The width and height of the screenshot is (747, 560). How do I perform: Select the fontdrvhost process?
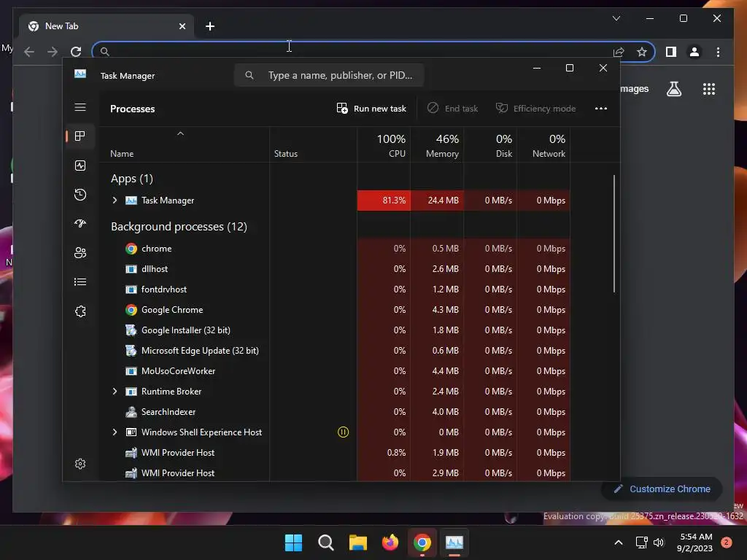point(334,289)
